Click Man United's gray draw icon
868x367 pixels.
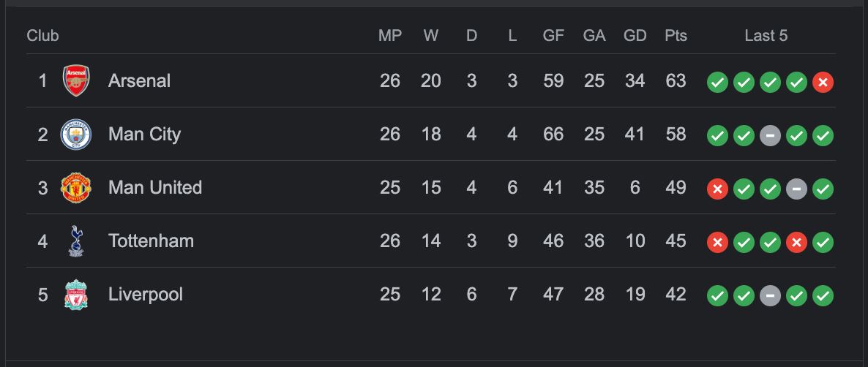pyautogui.click(x=796, y=189)
